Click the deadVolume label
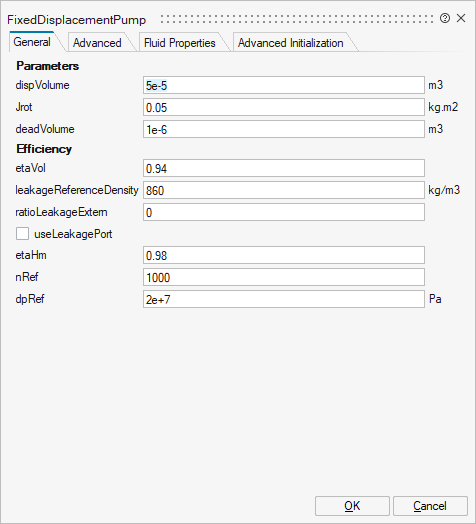 click(45, 129)
